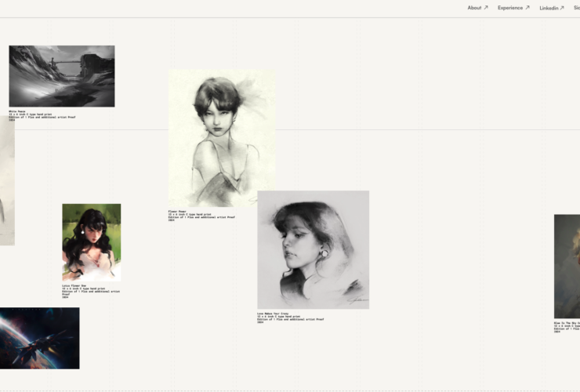The width and height of the screenshot is (580, 392).
Task: Click the Love Makes Your Crazy caption
Action: tap(288, 318)
